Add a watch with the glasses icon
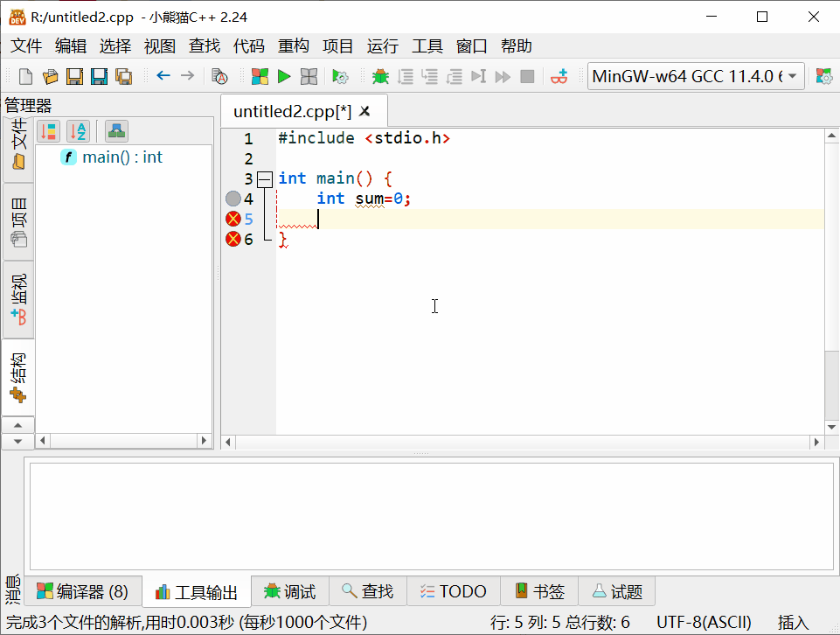Image resolution: width=840 pixels, height=635 pixels. [x=559, y=77]
